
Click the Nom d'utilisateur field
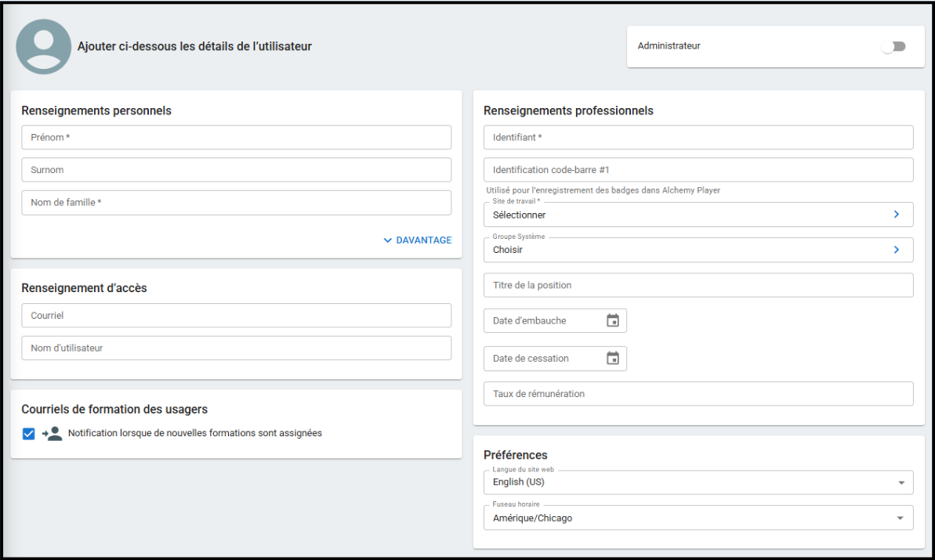236,348
